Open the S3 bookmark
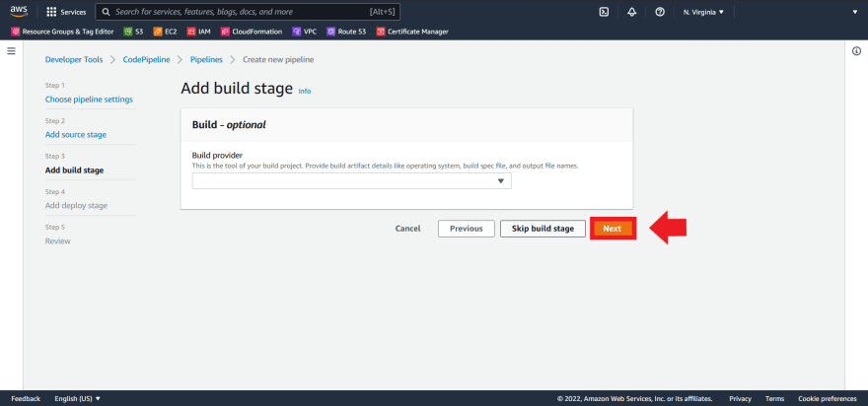This screenshot has height=406, width=868. 133,32
